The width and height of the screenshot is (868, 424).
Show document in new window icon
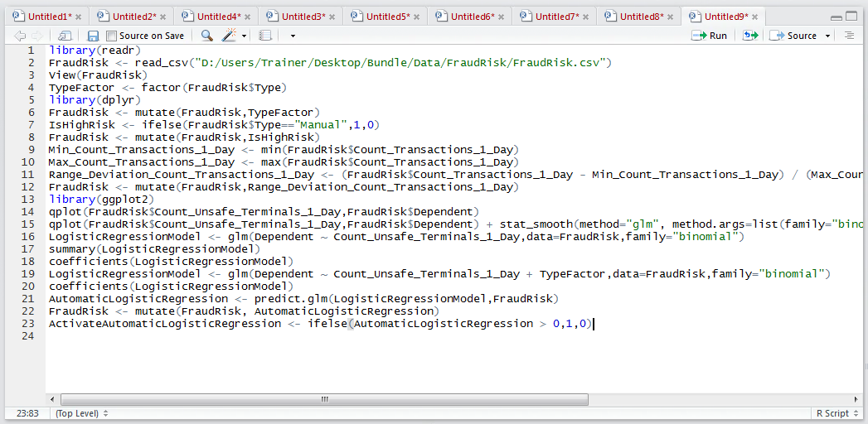65,36
